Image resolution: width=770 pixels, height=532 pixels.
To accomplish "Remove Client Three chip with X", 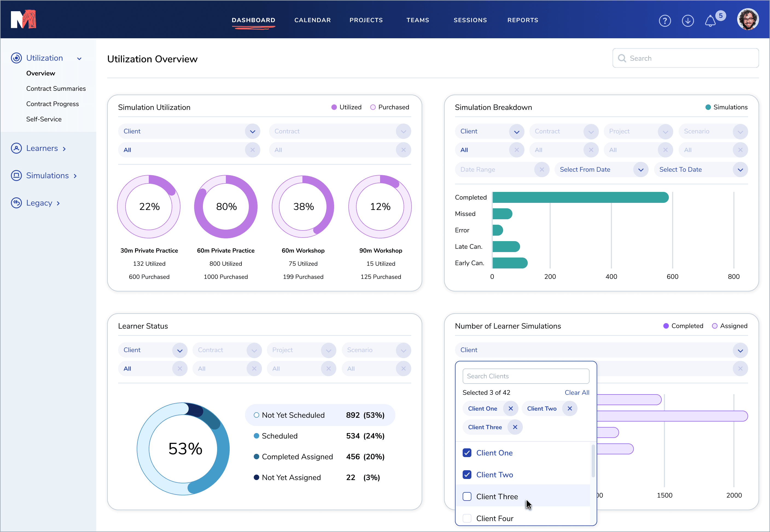I will point(515,427).
